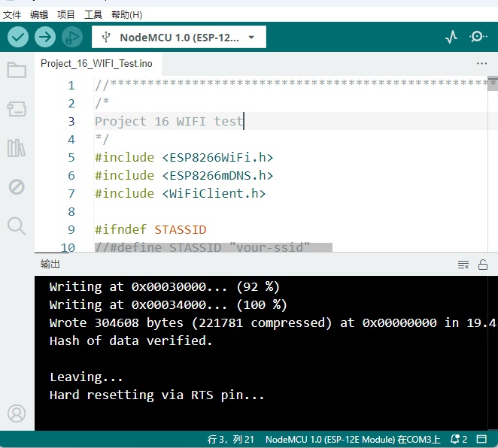
Task: Open the Serial Plotter waveform icon
Action: (451, 37)
